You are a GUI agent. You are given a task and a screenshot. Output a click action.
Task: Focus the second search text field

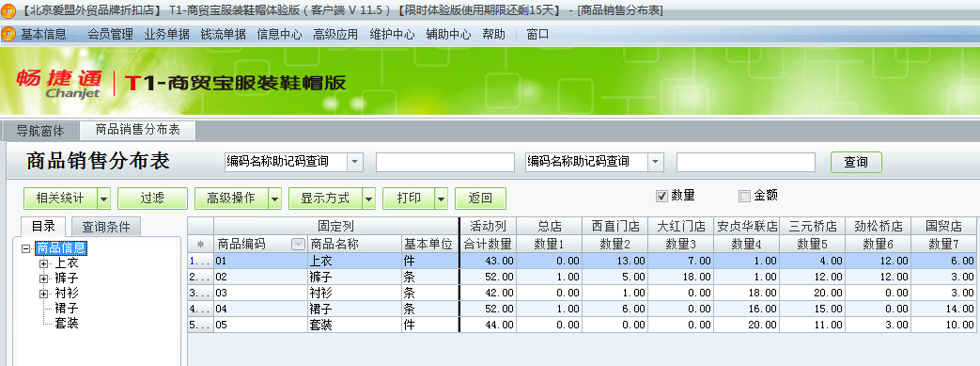[x=746, y=162]
